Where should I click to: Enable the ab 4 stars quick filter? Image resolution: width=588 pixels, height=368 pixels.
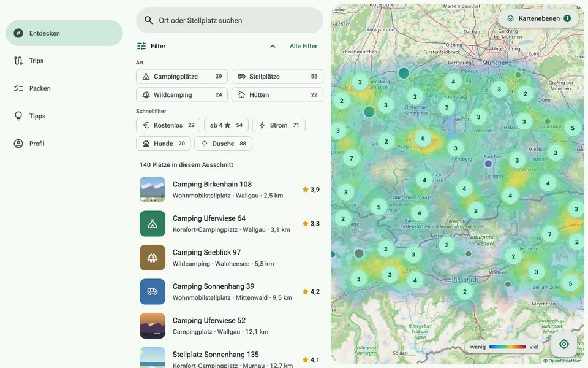226,125
